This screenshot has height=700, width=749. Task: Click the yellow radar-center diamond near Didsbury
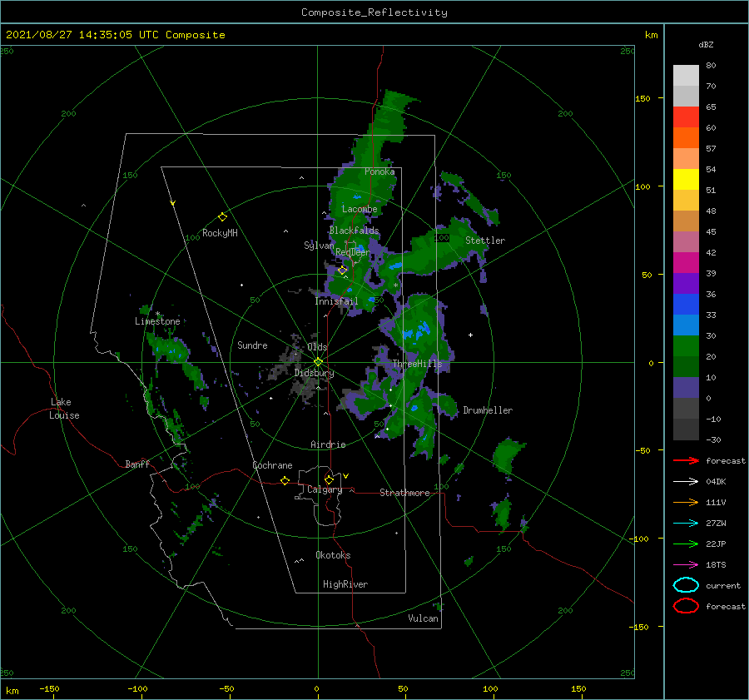click(x=318, y=362)
